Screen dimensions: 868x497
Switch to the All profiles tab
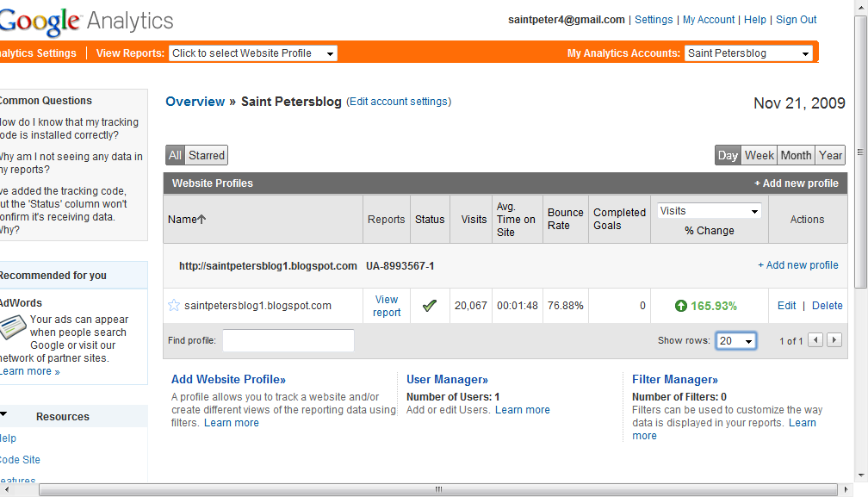pos(175,155)
